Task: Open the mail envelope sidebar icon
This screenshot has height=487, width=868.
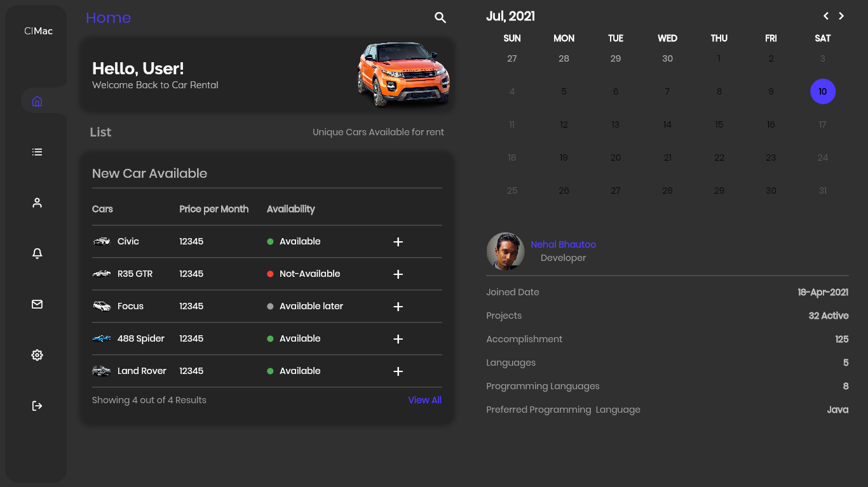Action: pyautogui.click(x=37, y=304)
